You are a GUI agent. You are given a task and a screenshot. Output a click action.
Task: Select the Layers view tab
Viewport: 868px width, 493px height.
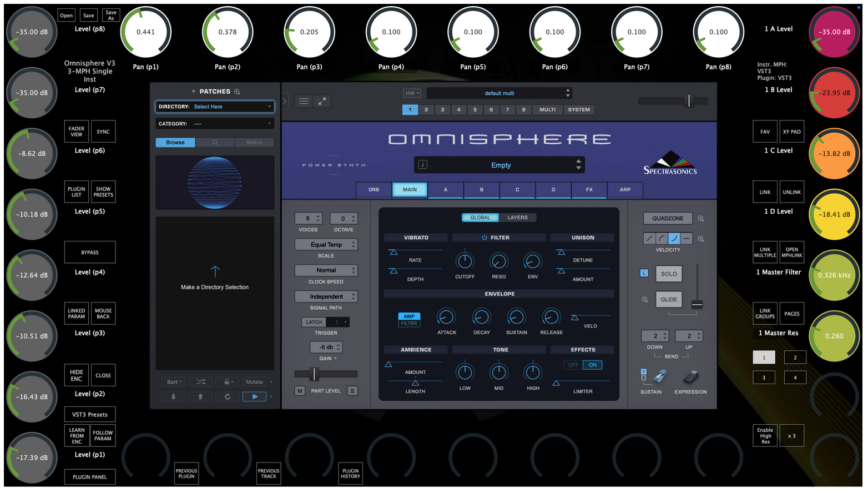pos(517,218)
